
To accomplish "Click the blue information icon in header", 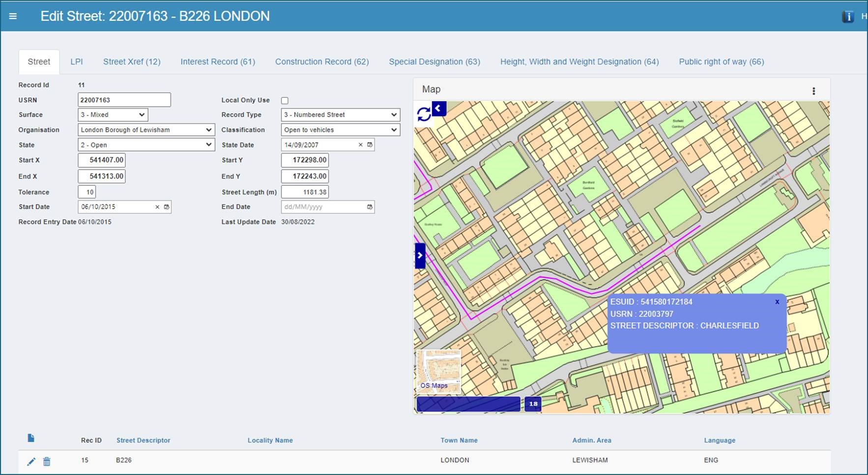I will coord(848,17).
